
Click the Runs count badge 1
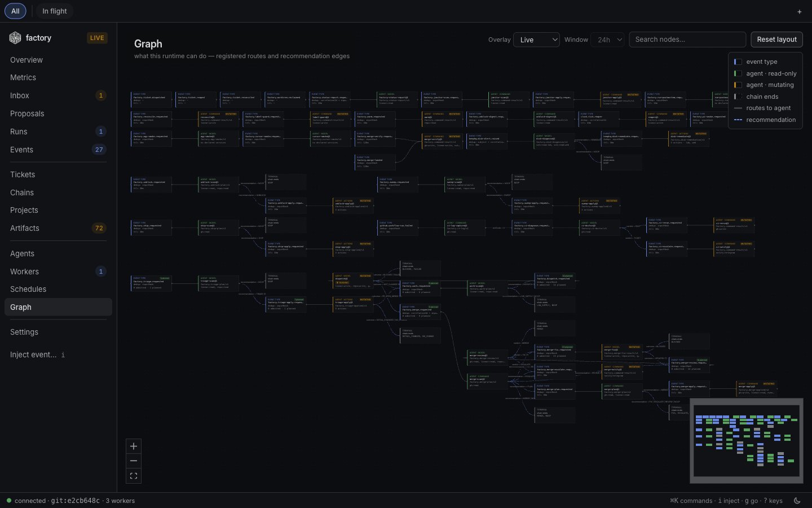coord(101,132)
